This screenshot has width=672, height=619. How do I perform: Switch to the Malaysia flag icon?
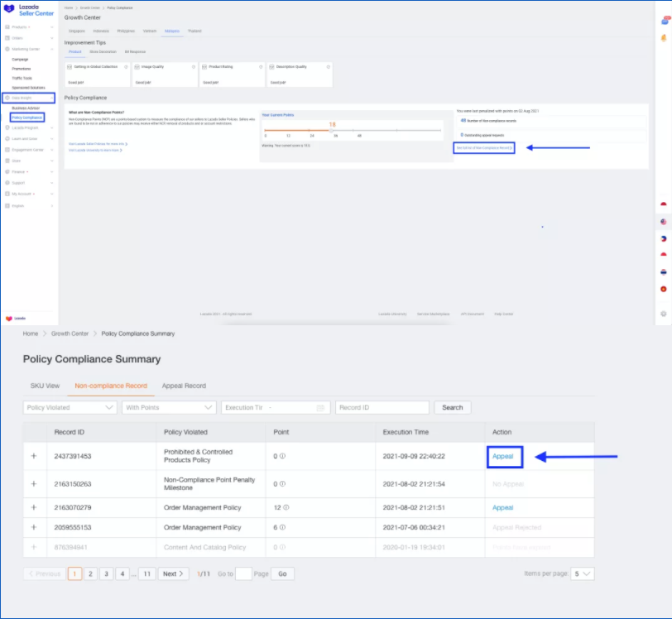click(664, 222)
